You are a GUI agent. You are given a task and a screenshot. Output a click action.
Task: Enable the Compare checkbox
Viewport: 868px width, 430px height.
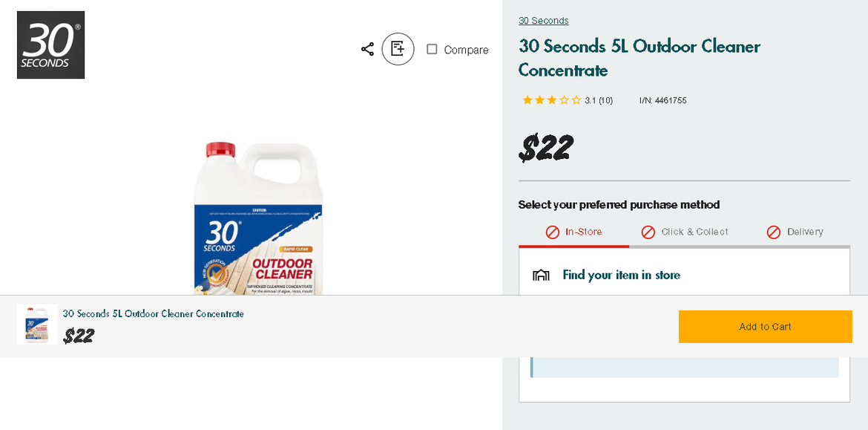[432, 50]
